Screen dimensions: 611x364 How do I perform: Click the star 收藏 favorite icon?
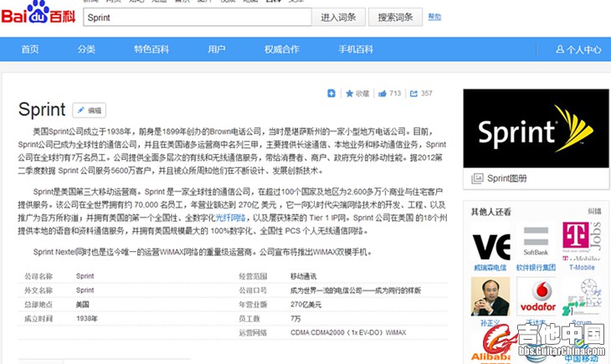(350, 94)
